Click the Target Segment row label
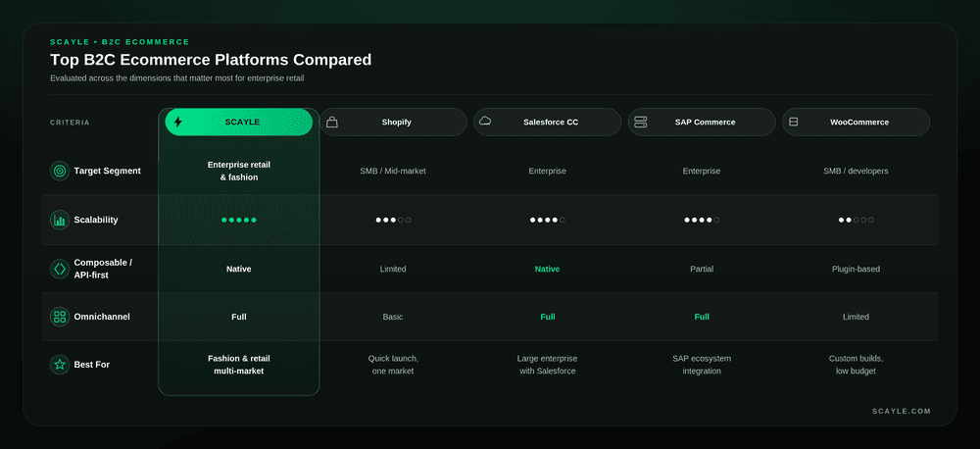The image size is (980, 449). tap(107, 171)
